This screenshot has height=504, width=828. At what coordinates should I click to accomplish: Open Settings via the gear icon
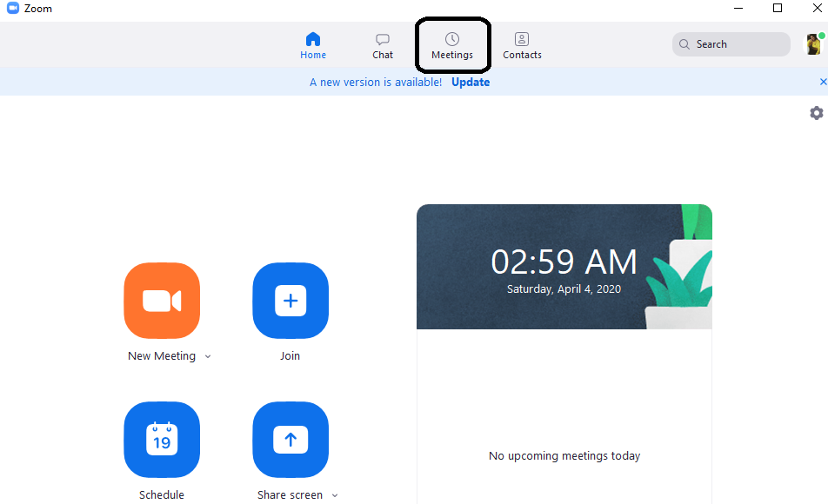pos(816,113)
